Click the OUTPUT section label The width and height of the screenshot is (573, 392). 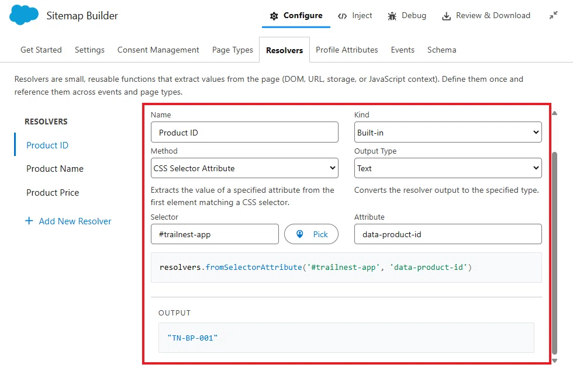[x=174, y=313]
